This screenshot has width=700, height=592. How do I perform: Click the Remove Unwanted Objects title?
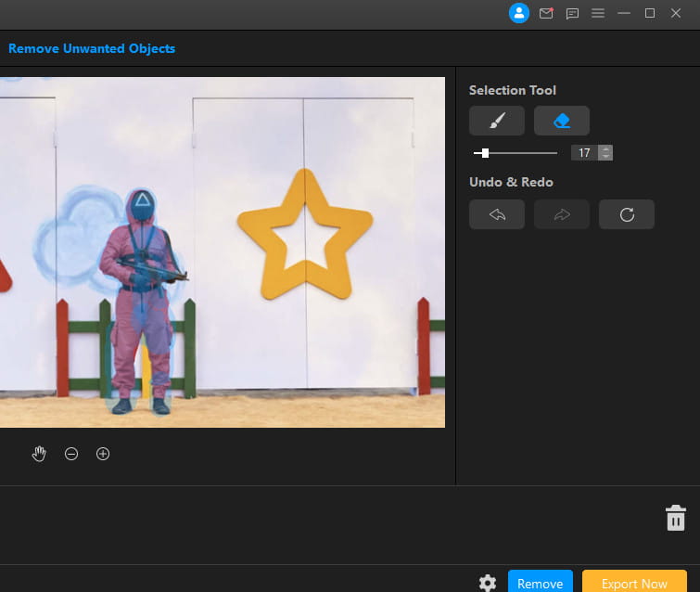point(92,48)
